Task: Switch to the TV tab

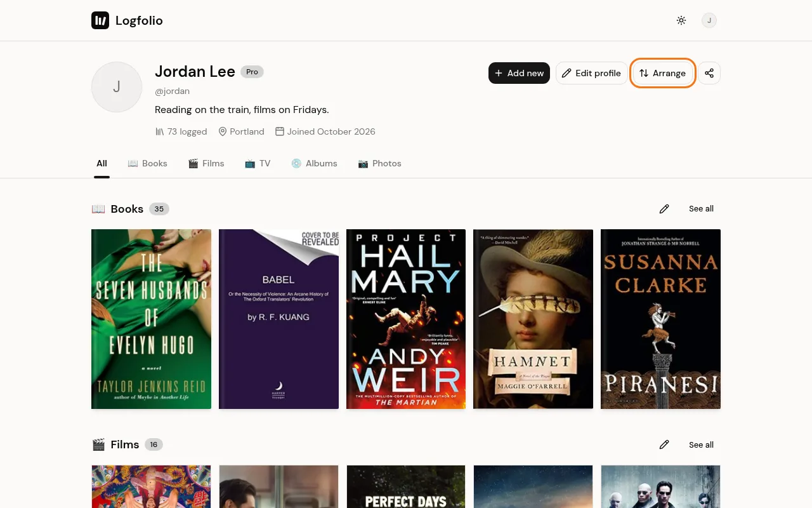Action: 258,163
